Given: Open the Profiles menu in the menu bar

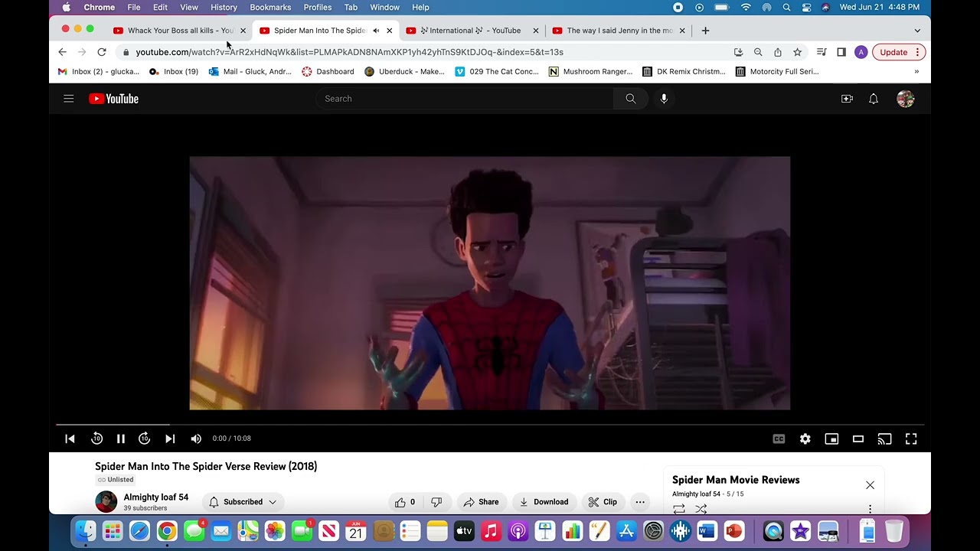Looking at the screenshot, I should pyautogui.click(x=318, y=8).
